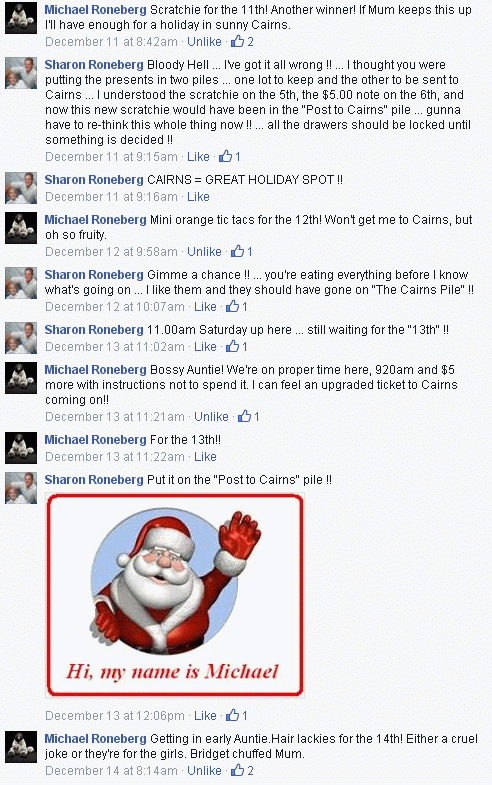Screen dimensions: 492x785
Task: Unlike the Bossy Auntie comment
Action: pos(211,417)
